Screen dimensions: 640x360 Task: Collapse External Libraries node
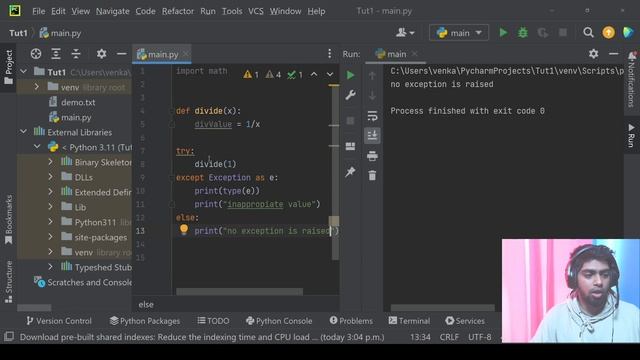(24, 132)
